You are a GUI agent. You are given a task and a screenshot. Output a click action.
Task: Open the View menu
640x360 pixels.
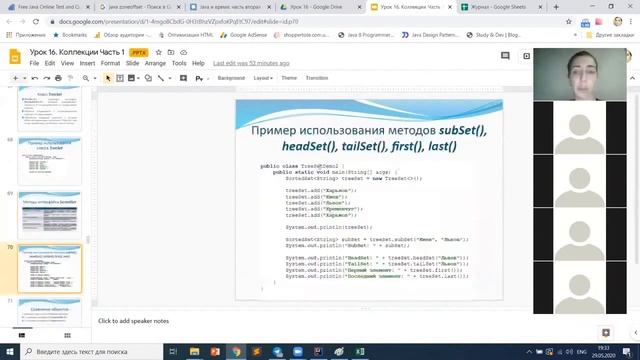tap(67, 63)
